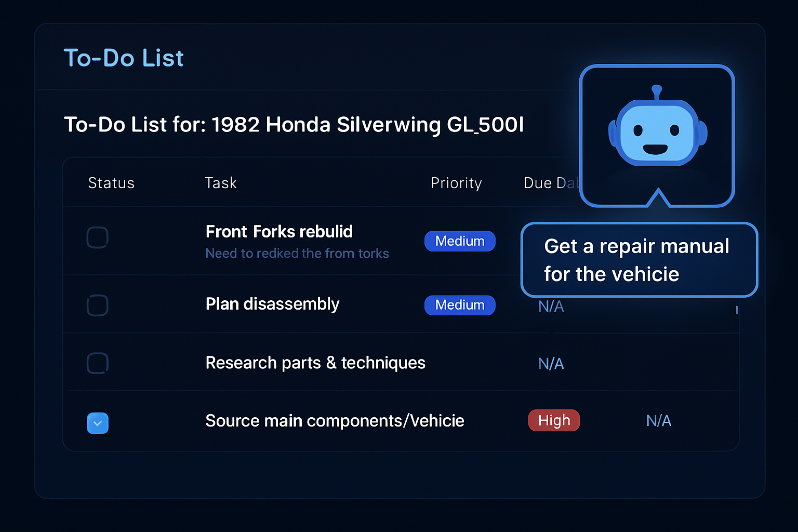Click the Front Forks task description text
The height and width of the screenshot is (532, 798).
(x=297, y=254)
